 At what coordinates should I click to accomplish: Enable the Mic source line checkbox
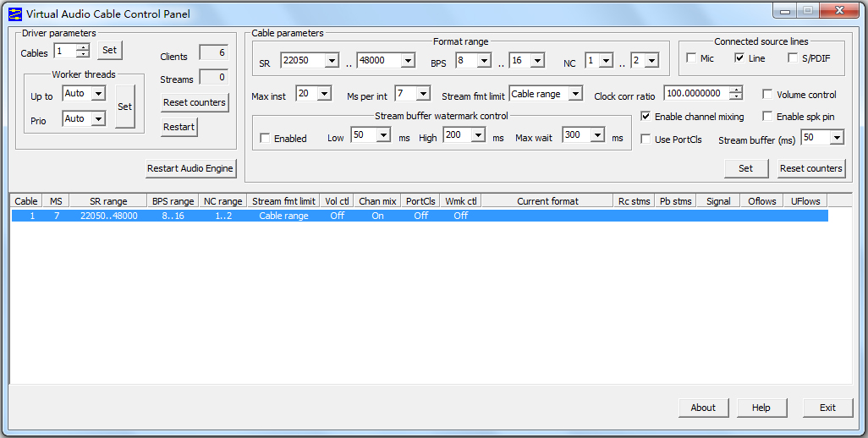691,58
